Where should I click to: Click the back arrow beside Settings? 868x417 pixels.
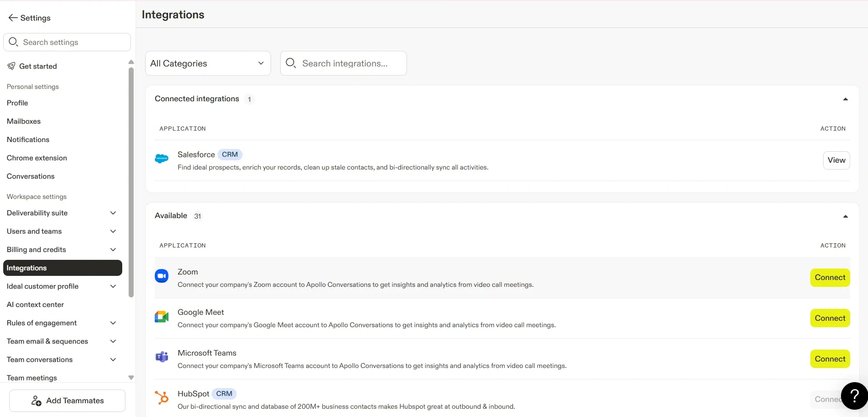pos(13,18)
